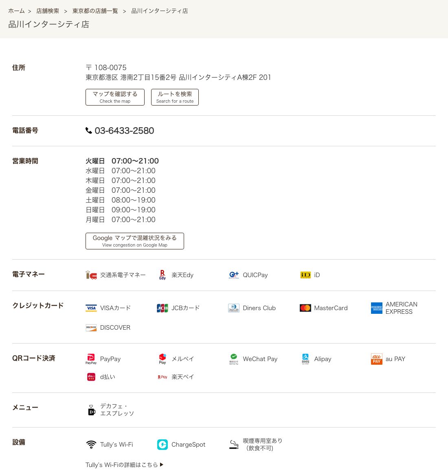The height and width of the screenshot is (476, 448).
Task: Click the MasterCard text label
Action: tap(331, 308)
